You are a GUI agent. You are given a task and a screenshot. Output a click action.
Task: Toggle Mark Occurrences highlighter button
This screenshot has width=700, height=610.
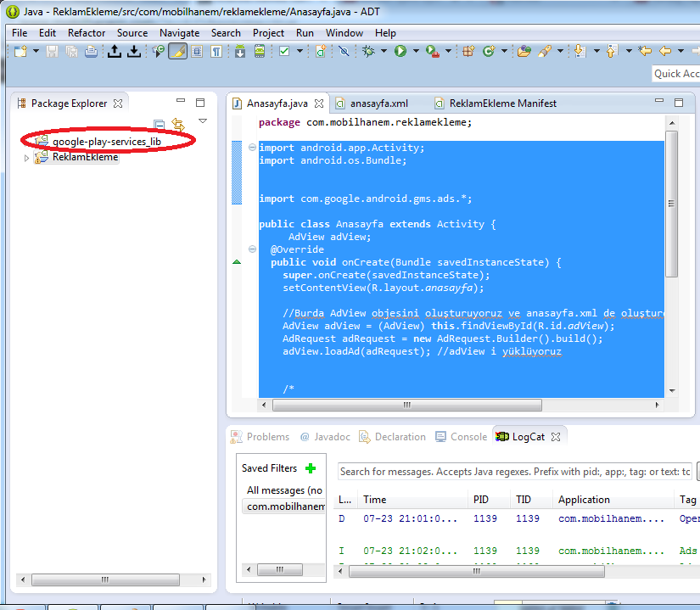[177, 51]
